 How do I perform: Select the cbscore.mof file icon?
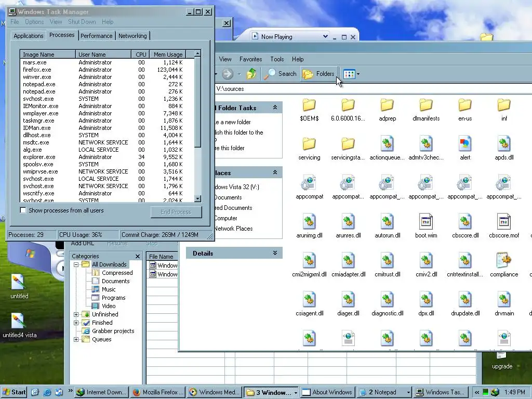tap(504, 222)
